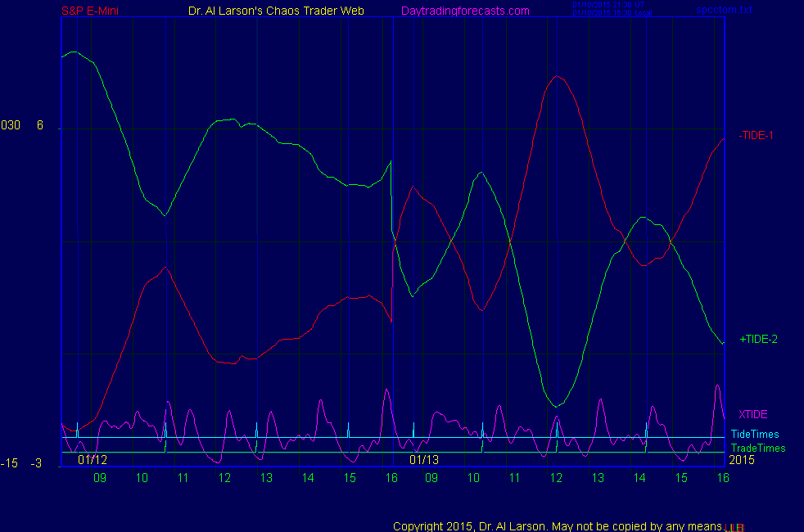Click the Local timestamp at top
This screenshot has width=804, height=532.
612,13
